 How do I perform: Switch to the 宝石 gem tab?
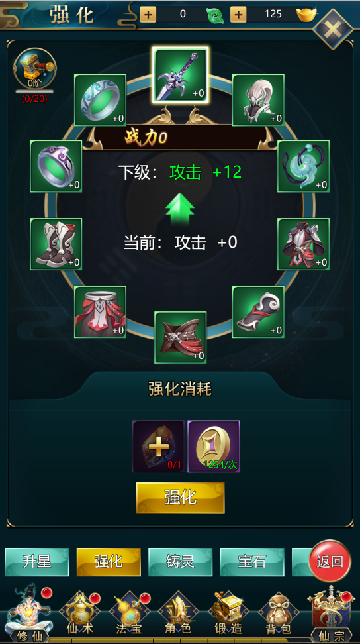click(252, 562)
